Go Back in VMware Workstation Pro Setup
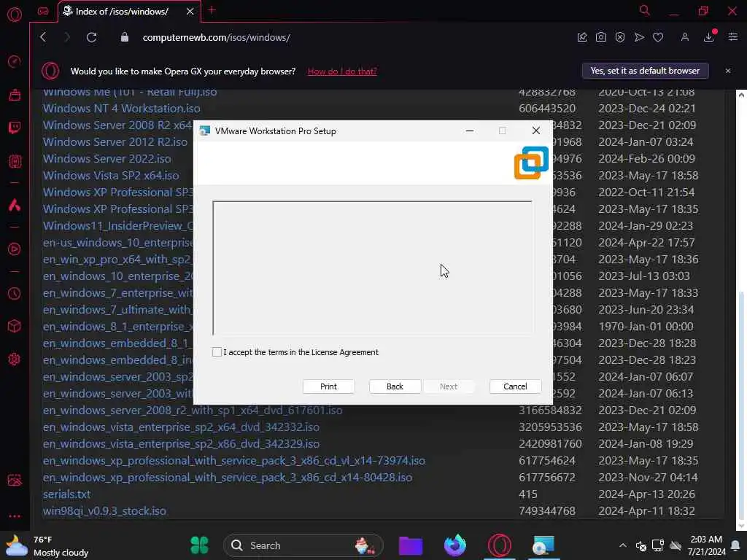 coord(395,386)
